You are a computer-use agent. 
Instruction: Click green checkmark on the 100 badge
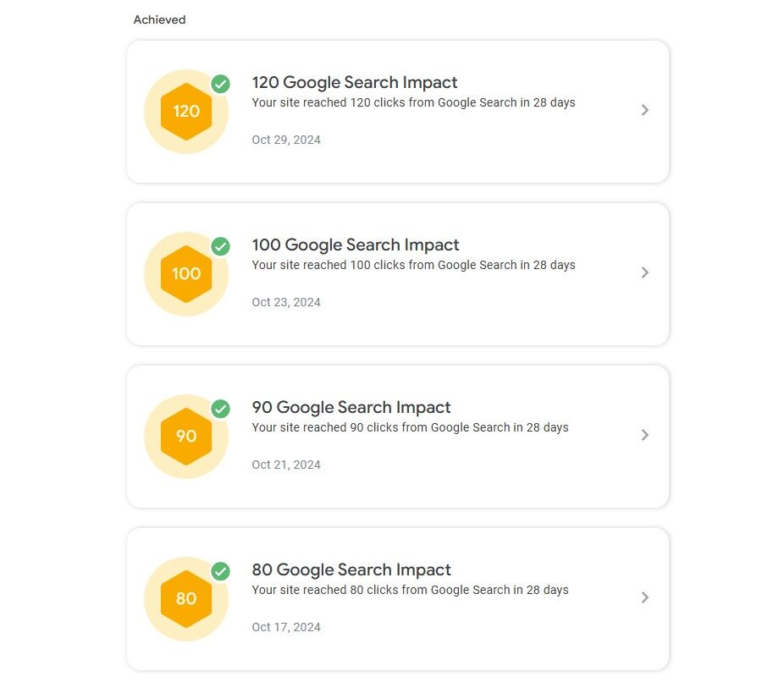tap(220, 246)
